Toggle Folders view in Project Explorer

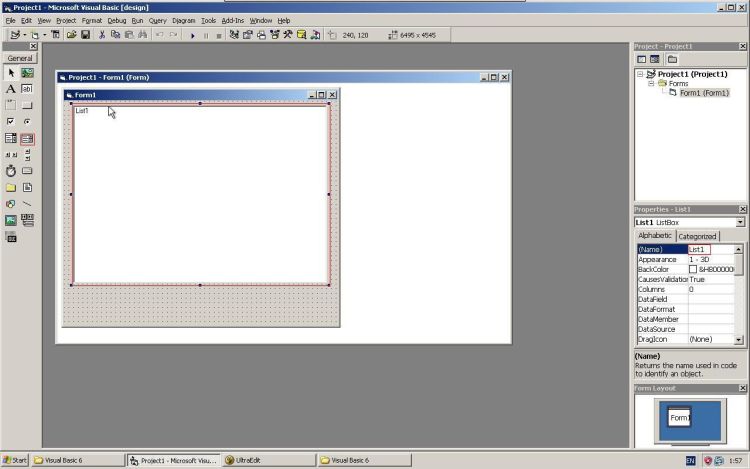pos(672,59)
